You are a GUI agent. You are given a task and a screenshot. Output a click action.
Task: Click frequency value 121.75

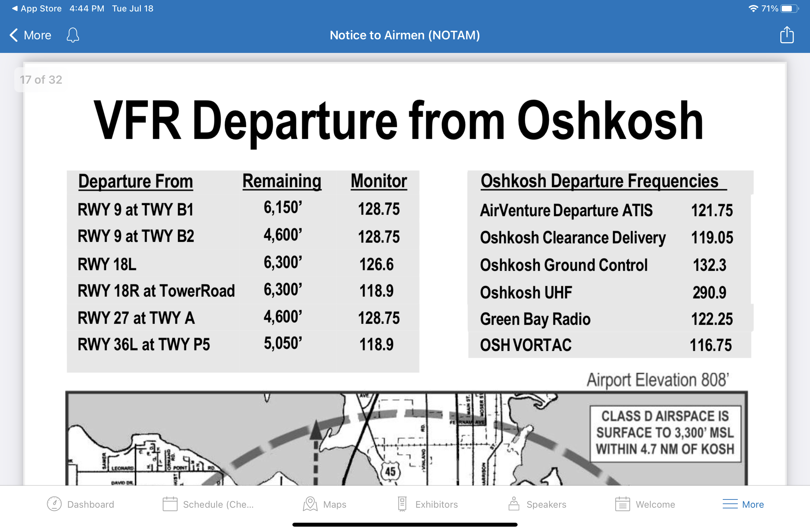712,210
